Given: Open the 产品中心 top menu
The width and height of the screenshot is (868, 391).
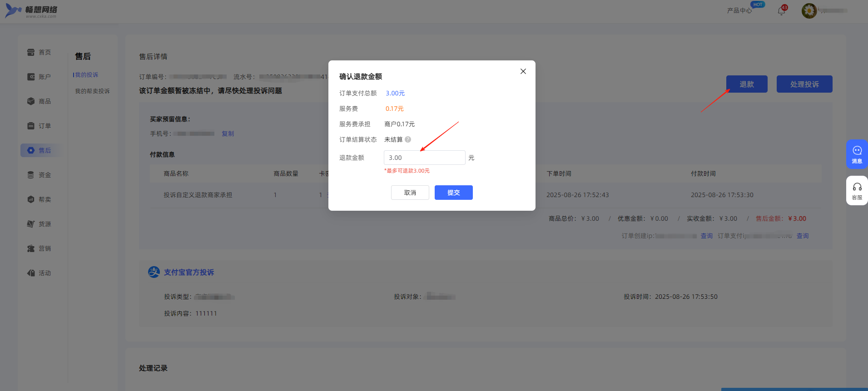Looking at the screenshot, I should 739,10.
